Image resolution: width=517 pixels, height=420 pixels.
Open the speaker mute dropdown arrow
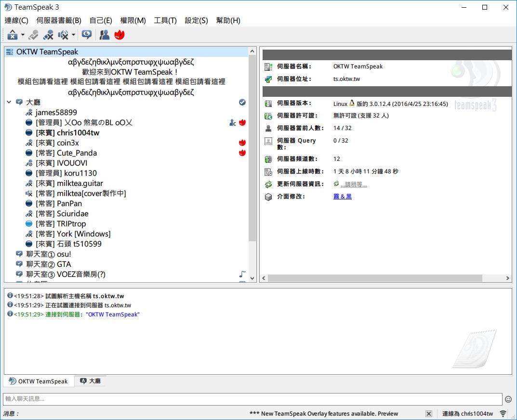pos(73,35)
